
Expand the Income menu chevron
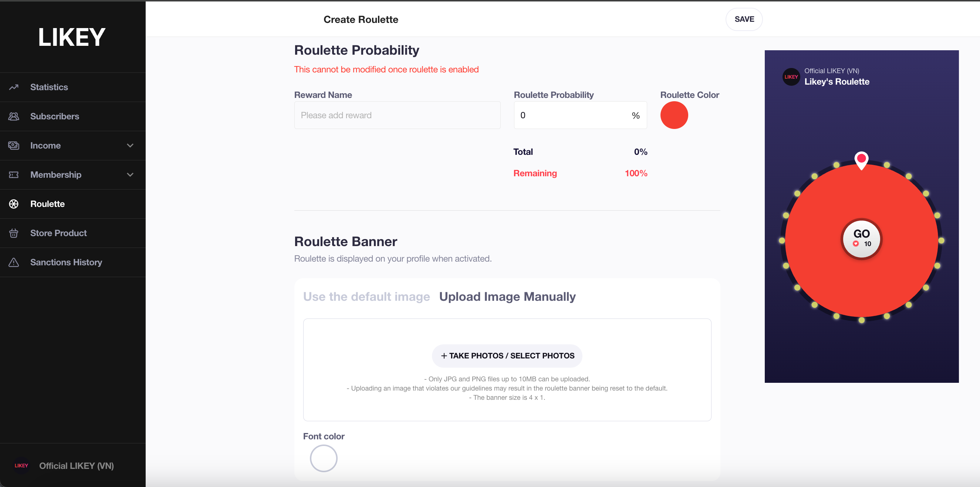coord(130,146)
